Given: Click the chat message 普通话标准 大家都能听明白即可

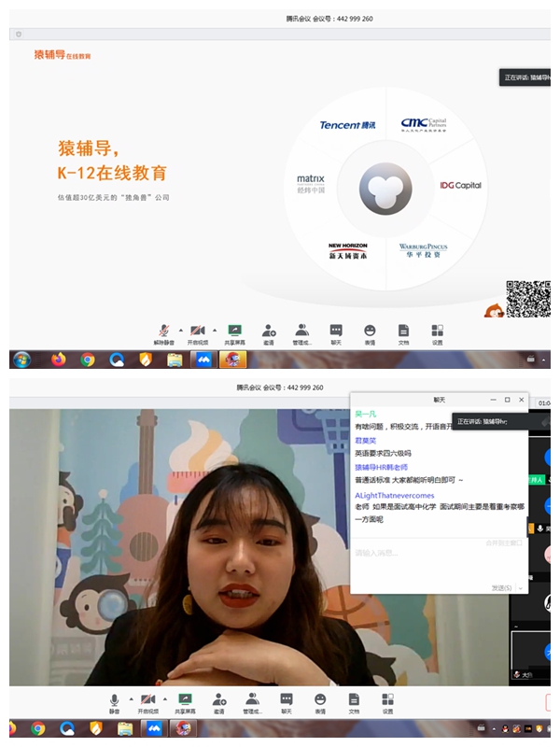Looking at the screenshot, I should click(409, 480).
